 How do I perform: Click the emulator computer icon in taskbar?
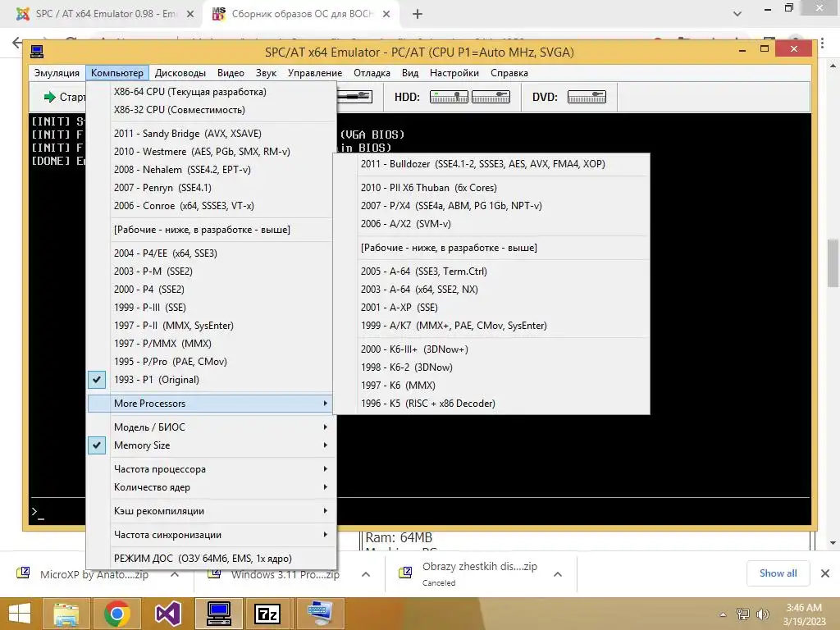(218, 614)
